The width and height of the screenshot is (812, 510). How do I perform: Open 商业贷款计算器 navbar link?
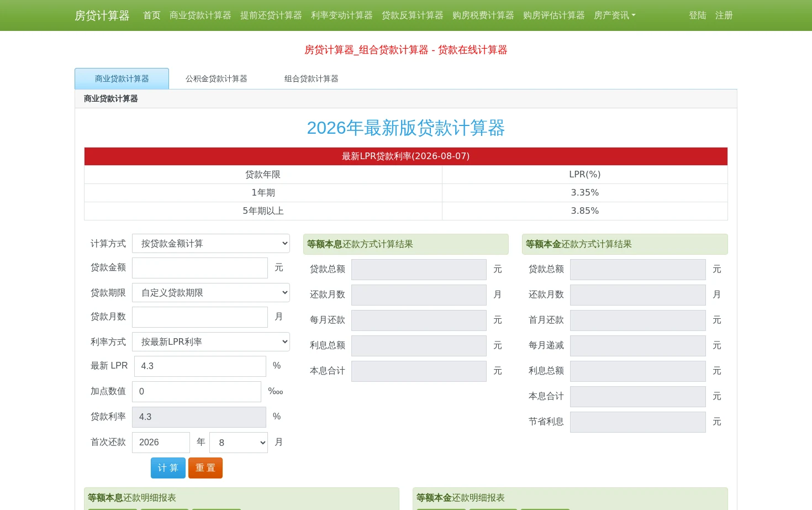[201, 15]
